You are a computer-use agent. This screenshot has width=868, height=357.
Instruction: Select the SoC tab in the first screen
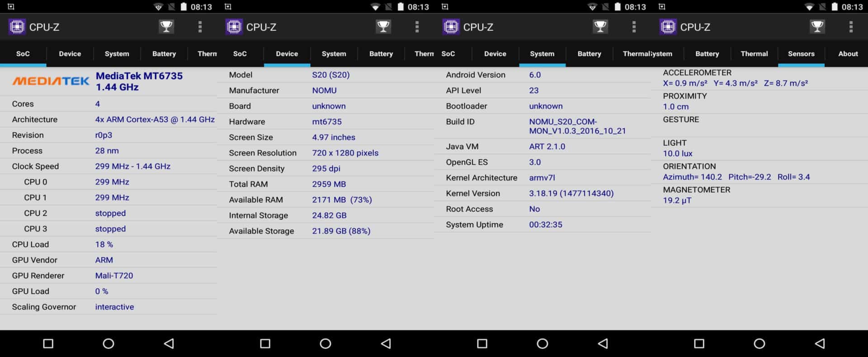click(x=23, y=53)
